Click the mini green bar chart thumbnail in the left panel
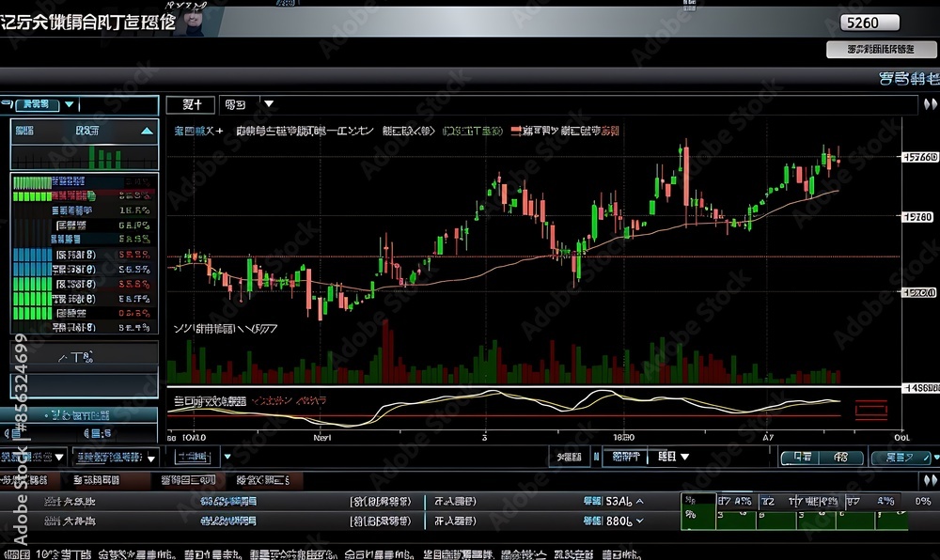 click(85, 156)
